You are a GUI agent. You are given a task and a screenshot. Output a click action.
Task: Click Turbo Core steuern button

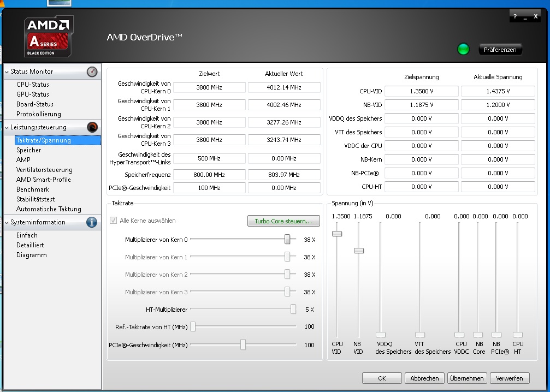[x=283, y=221]
